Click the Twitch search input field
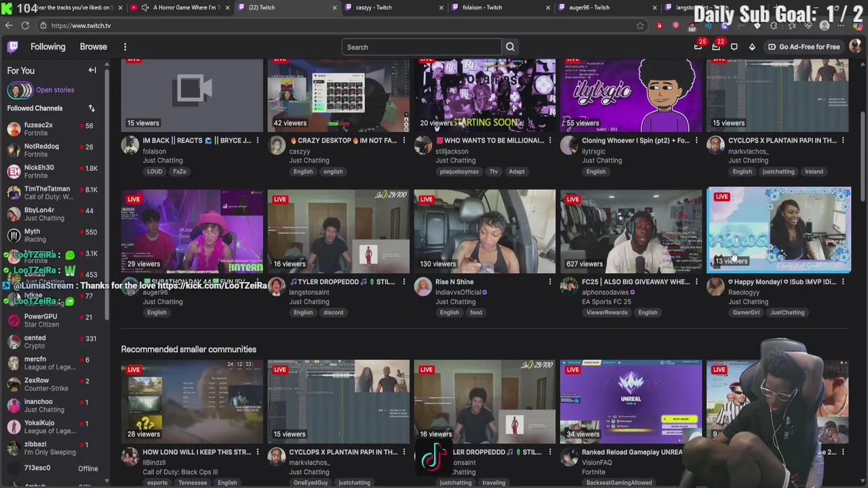The width and height of the screenshot is (868, 488). click(422, 47)
